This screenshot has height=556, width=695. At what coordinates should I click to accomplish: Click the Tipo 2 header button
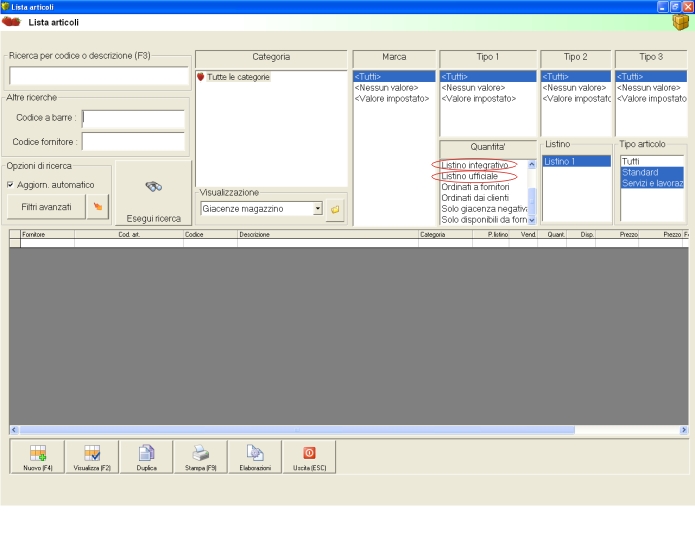pos(575,57)
